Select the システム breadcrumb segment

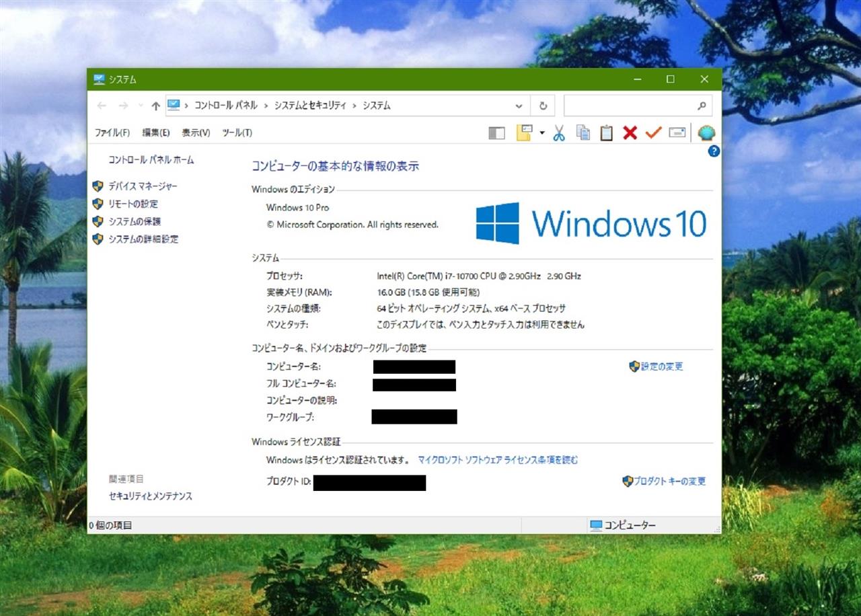coord(377,106)
